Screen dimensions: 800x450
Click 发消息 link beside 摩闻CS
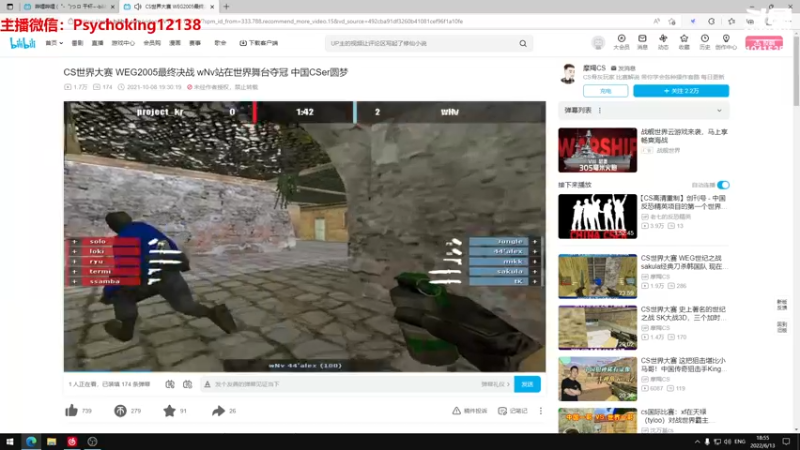click(x=623, y=68)
